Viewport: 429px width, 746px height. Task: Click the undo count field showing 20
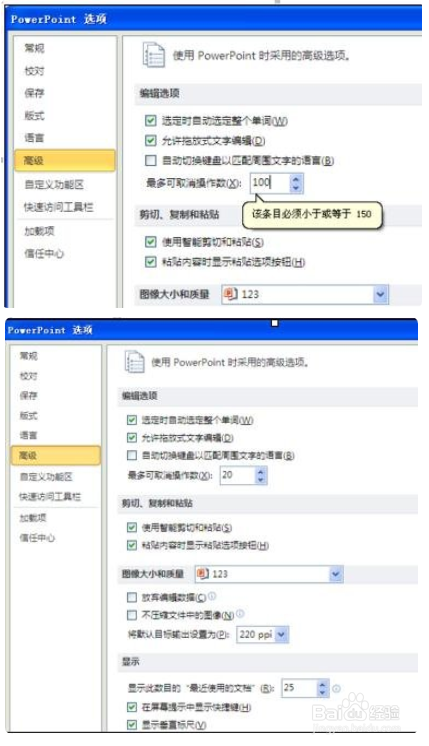coord(237,475)
